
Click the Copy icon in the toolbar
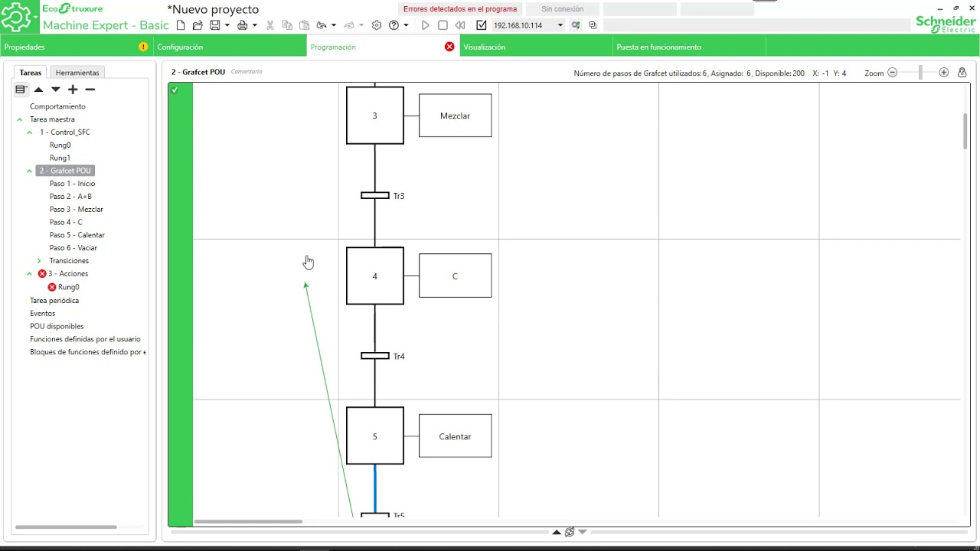(287, 25)
